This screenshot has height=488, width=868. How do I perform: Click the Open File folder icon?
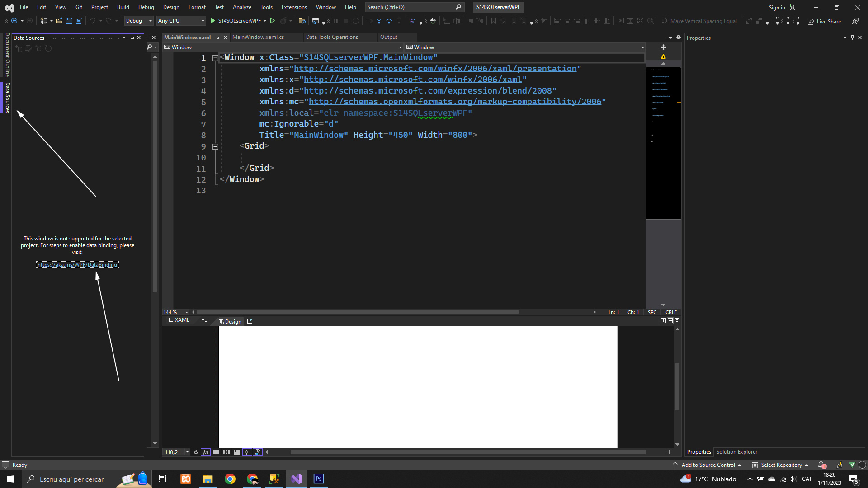click(x=59, y=21)
